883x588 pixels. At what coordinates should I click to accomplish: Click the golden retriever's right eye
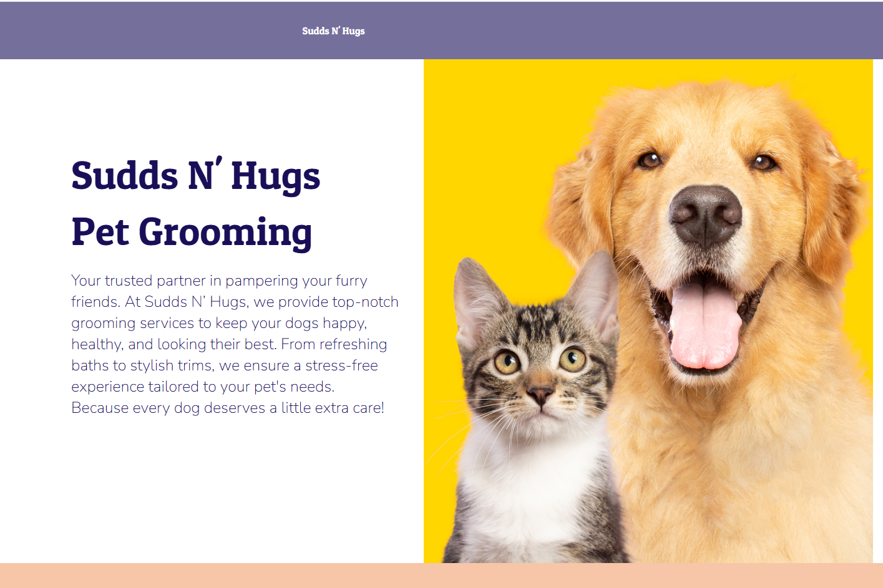[x=649, y=160]
